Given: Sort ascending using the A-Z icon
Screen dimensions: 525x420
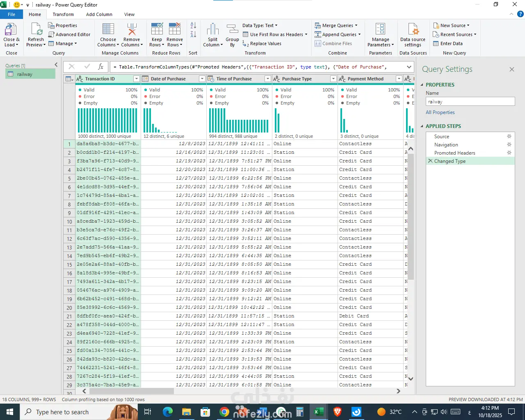Looking at the screenshot, I should pos(193,25).
